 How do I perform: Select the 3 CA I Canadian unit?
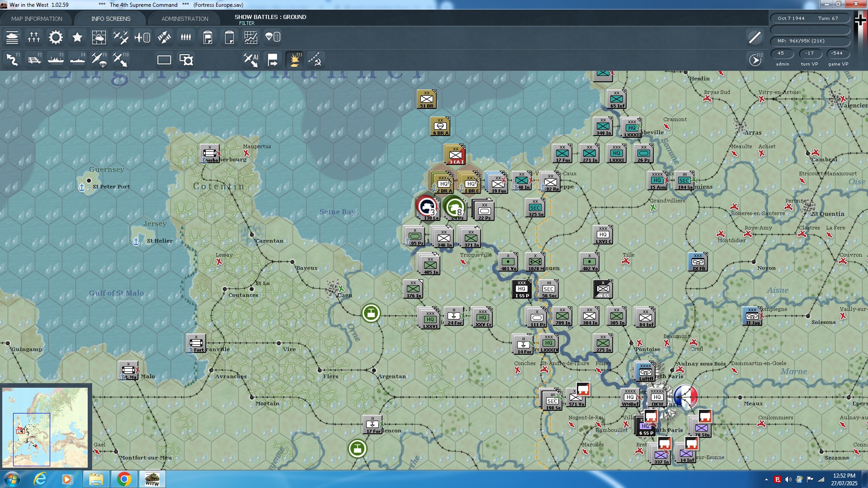pyautogui.click(x=455, y=155)
